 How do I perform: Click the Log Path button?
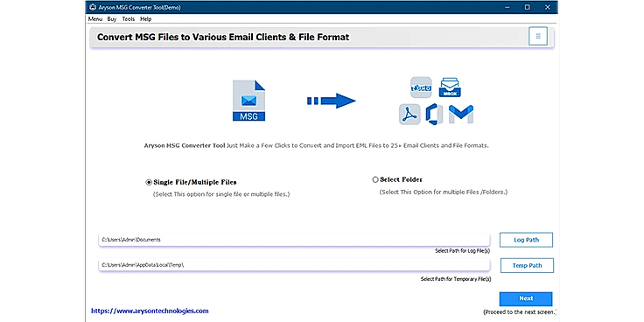(x=526, y=240)
